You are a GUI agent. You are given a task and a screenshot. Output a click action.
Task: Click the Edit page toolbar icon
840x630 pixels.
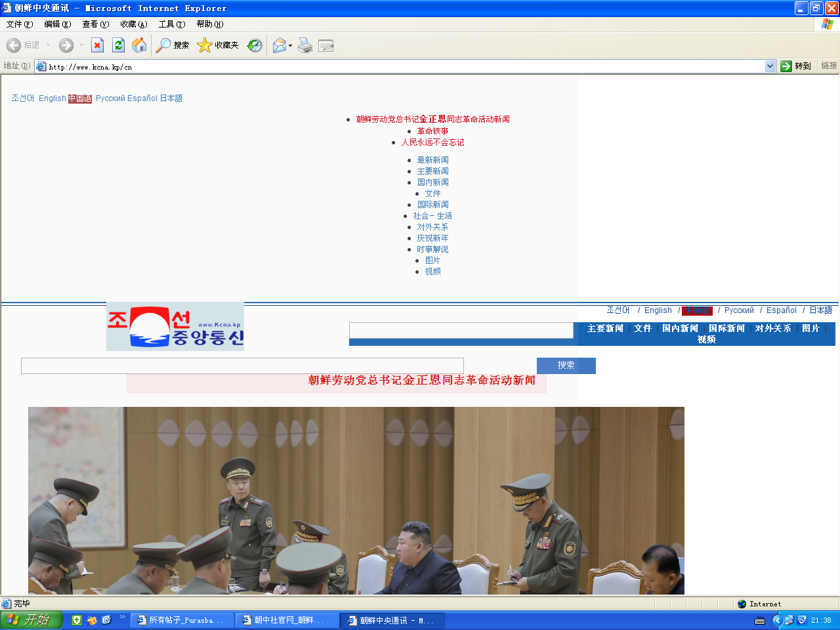click(325, 45)
